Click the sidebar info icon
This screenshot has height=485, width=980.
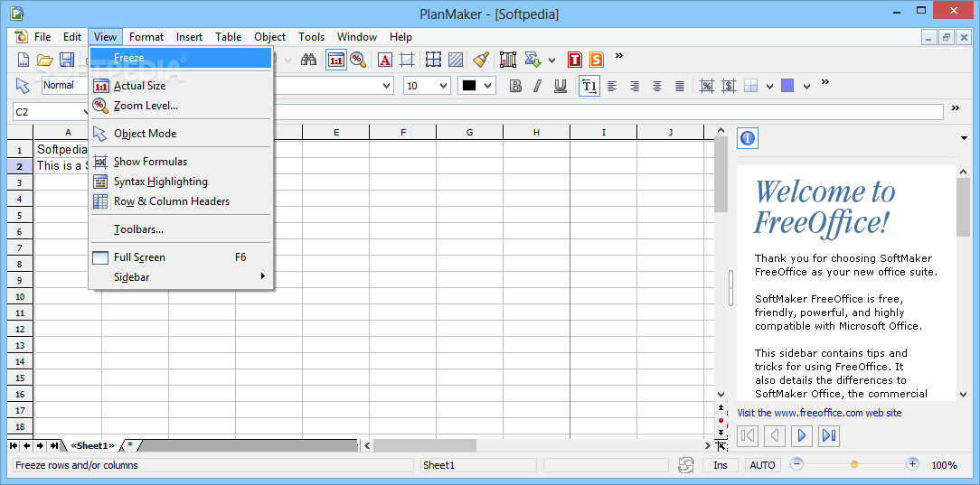click(x=748, y=138)
